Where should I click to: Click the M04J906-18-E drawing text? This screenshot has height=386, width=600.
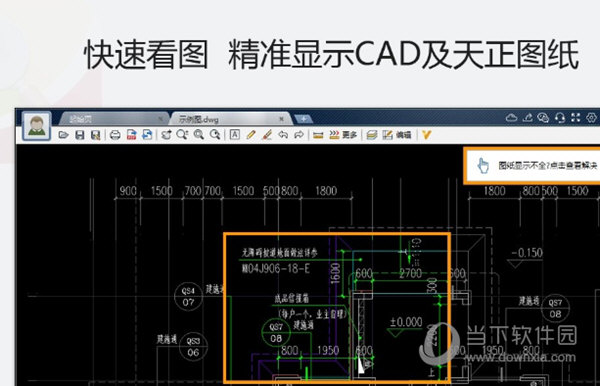276,269
